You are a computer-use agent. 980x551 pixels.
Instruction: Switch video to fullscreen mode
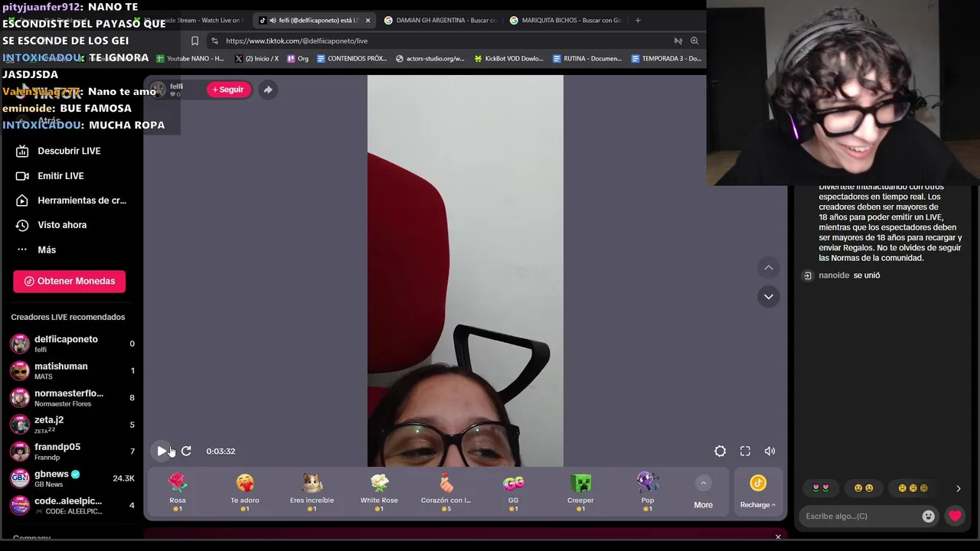[745, 452]
